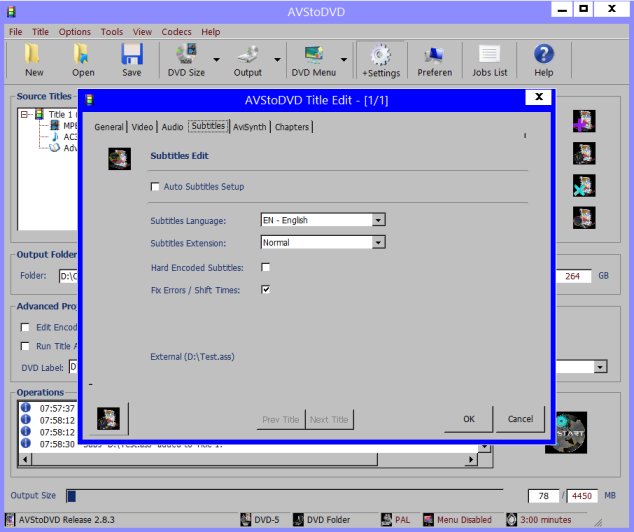This screenshot has width=634, height=532.
Task: Click the AVStoDVD window title bar icon
Action: coord(11,12)
